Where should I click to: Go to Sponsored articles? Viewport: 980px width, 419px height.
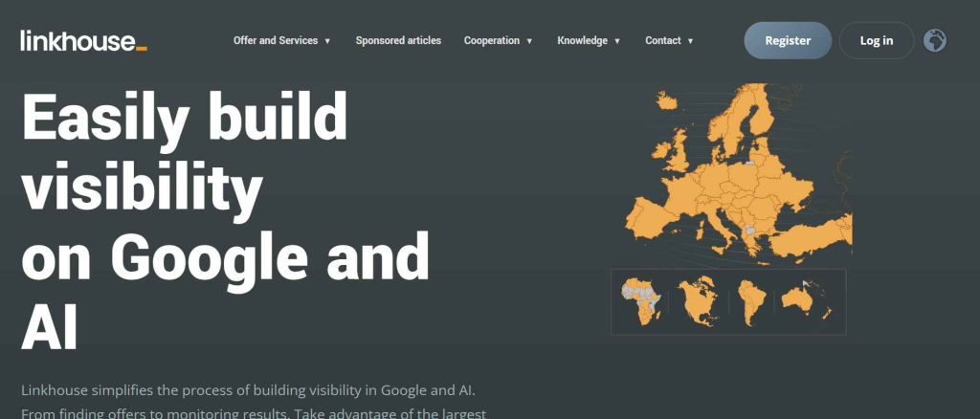click(398, 41)
